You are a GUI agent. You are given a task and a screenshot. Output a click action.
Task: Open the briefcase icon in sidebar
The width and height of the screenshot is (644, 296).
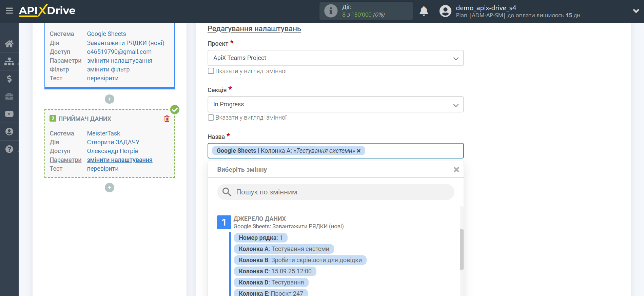click(x=9, y=97)
